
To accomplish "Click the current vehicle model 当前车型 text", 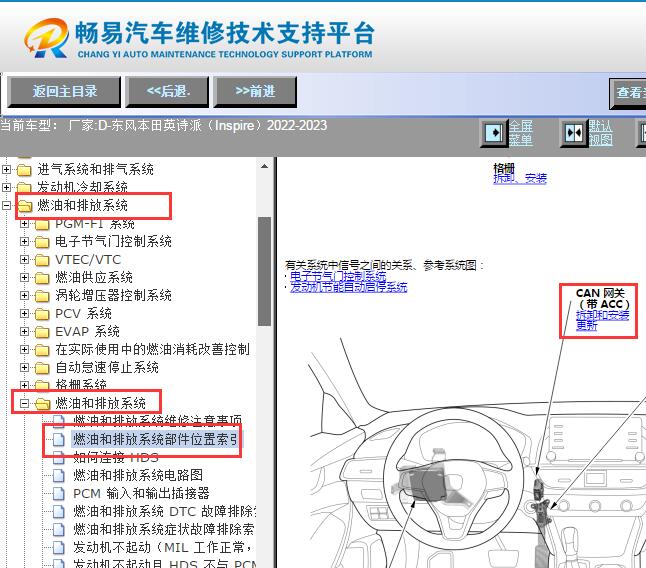I will tap(164, 125).
